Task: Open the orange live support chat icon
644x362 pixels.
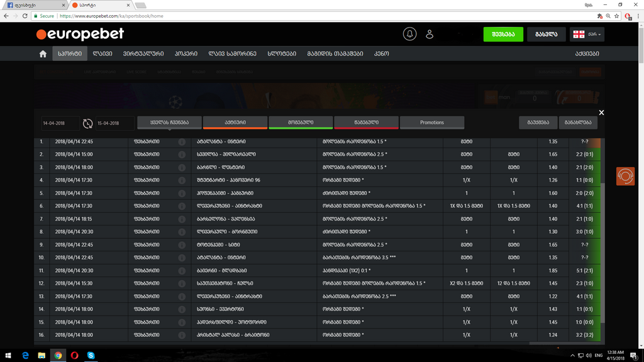Action: click(625, 176)
